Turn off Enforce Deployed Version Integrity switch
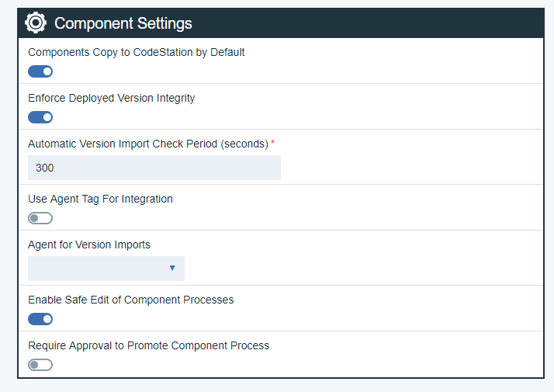554x392 pixels. [x=40, y=117]
